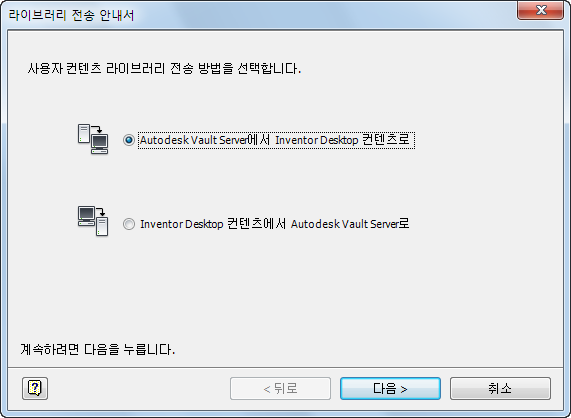571x418 pixels.
Task: Click the arrow in the upper transfer icon
Action: (97, 129)
